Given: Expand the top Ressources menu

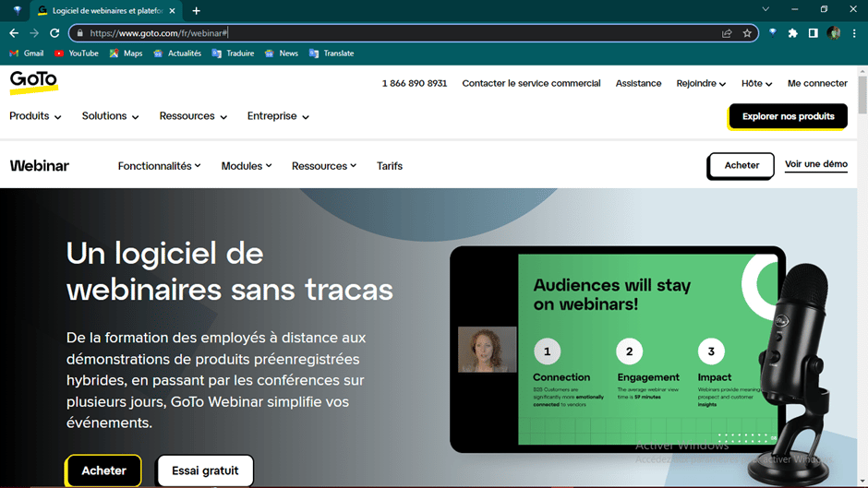Looking at the screenshot, I should 193,116.
